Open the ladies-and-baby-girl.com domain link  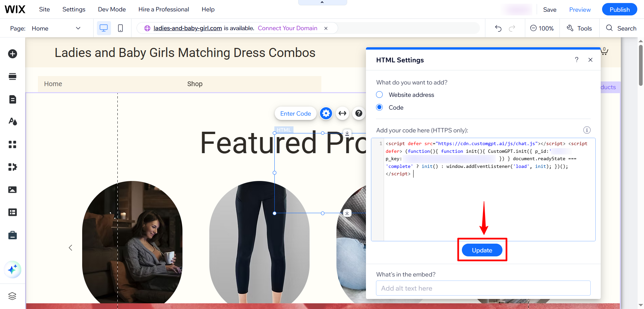pyautogui.click(x=187, y=28)
